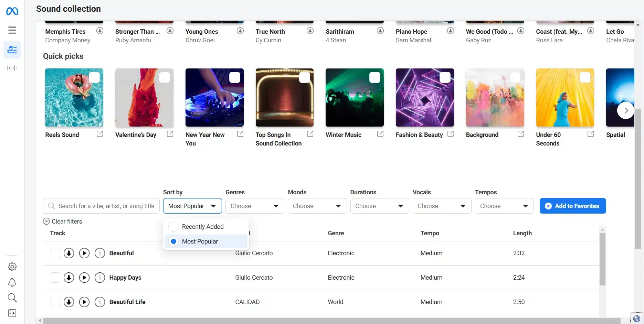Download the Young Ones track
Image resolution: width=644 pixels, height=324 pixels.
[x=240, y=31]
